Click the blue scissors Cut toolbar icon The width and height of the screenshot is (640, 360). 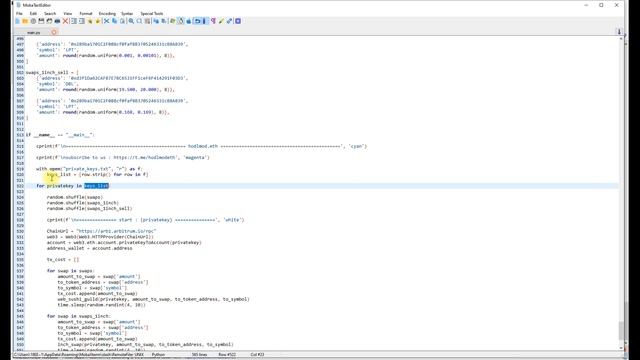pyautogui.click(x=106, y=21)
